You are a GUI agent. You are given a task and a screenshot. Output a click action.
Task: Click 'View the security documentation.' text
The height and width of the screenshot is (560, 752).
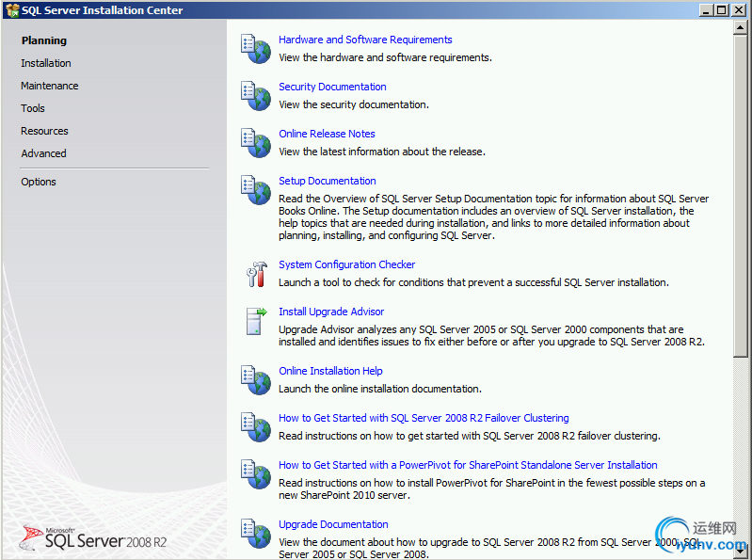coord(354,104)
